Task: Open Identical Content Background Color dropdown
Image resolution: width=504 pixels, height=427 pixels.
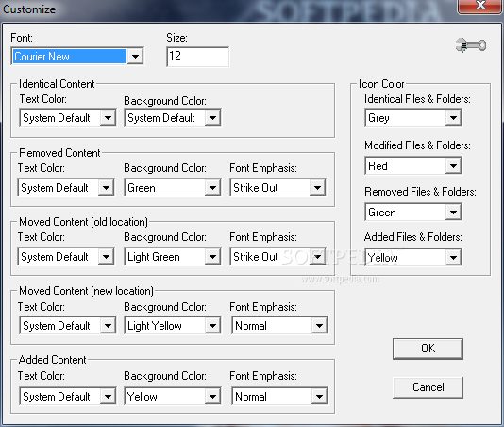Action: (173, 117)
